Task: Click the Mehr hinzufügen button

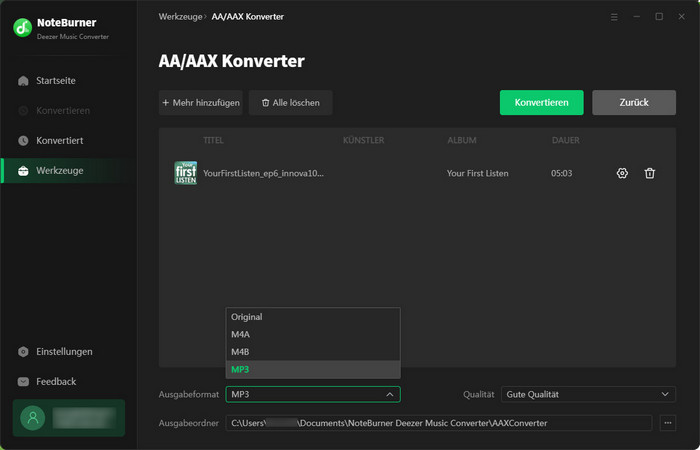Action: [x=200, y=103]
